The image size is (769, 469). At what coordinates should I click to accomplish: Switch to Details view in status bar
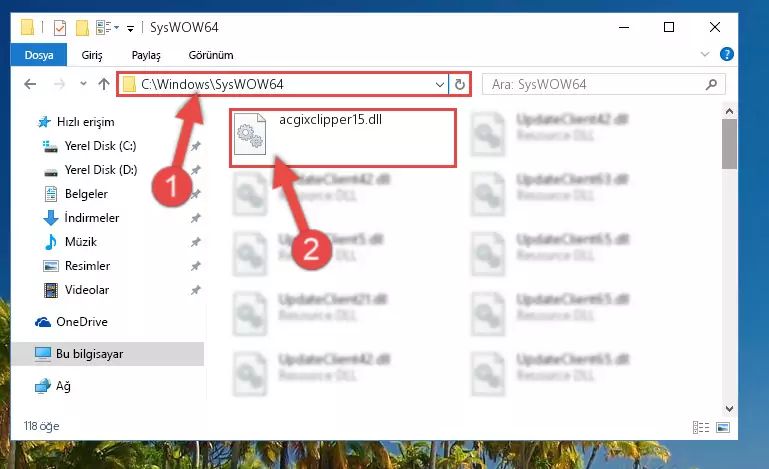pyautogui.click(x=701, y=427)
